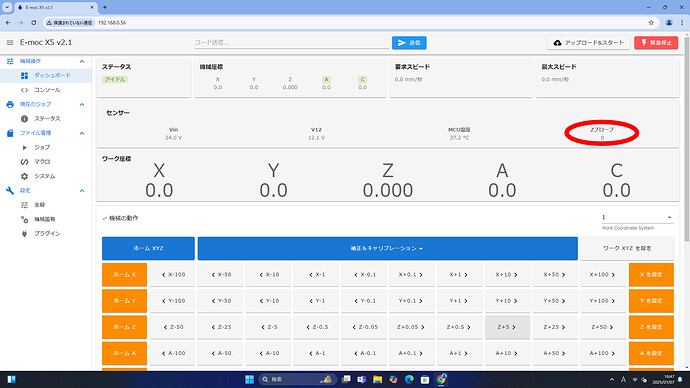Click the orange set A button

tap(651, 353)
